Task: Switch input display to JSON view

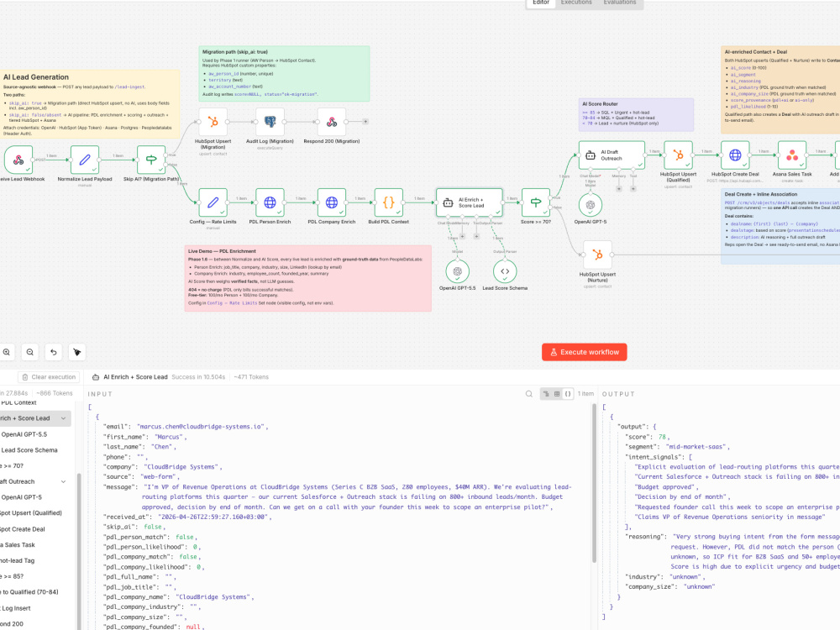Action: pos(569,394)
